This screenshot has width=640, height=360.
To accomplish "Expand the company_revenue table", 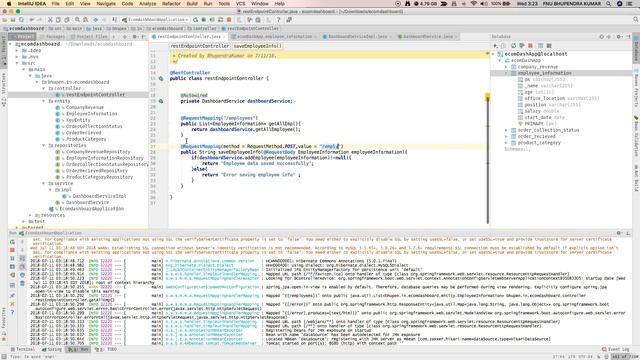I will click(x=507, y=67).
